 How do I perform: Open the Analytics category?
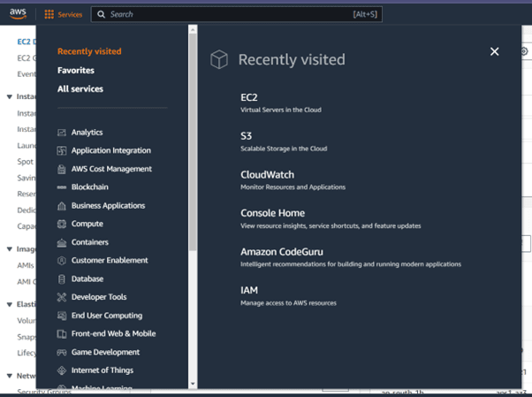(87, 133)
